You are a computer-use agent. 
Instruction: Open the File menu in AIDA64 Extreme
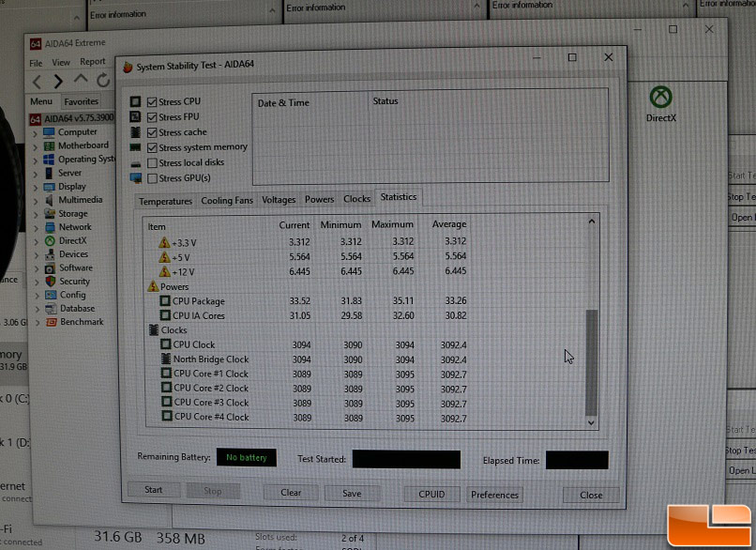(x=36, y=63)
